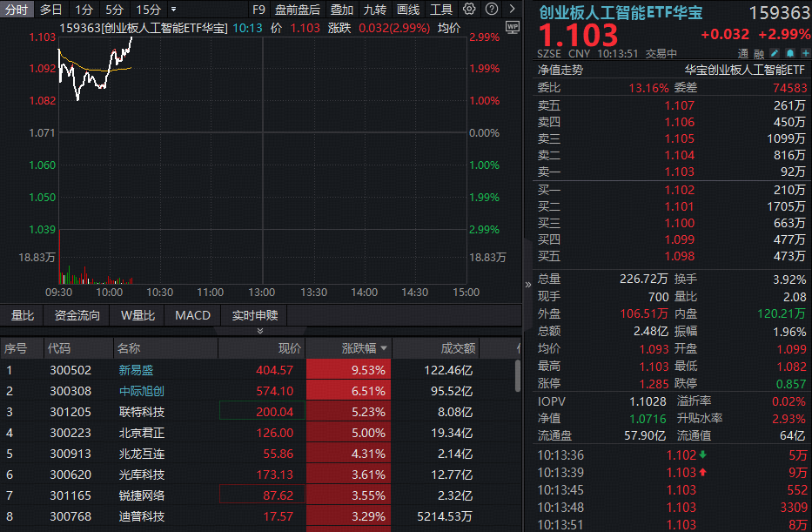Click the price alert bell icon
This screenshot has width=812, height=532.
click(790, 53)
